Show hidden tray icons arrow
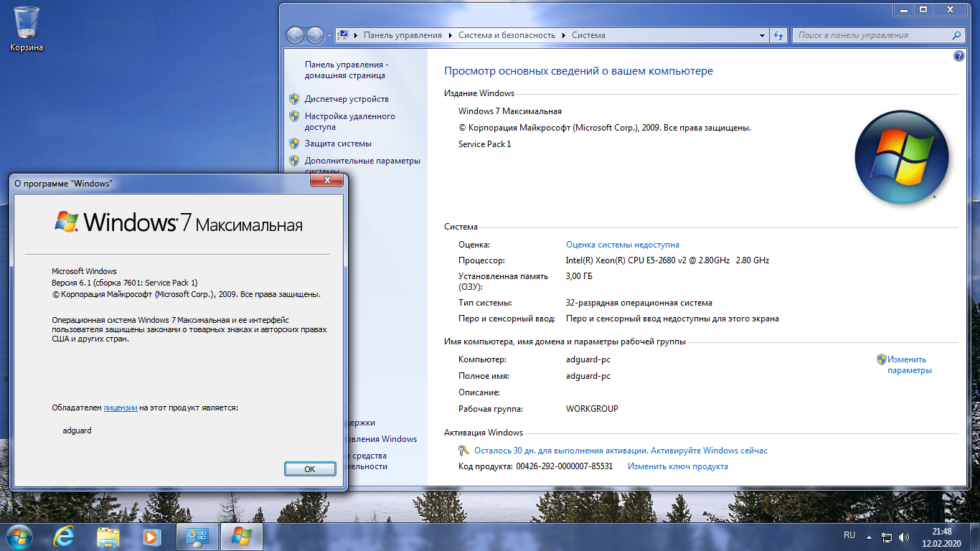Image resolution: width=980 pixels, height=551 pixels. (x=869, y=537)
